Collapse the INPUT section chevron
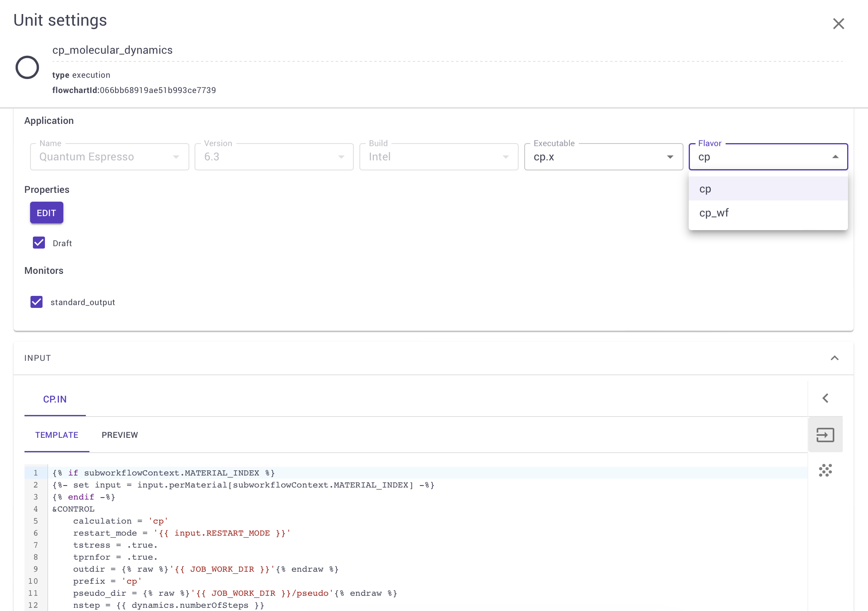This screenshot has width=868, height=611. pyautogui.click(x=834, y=358)
